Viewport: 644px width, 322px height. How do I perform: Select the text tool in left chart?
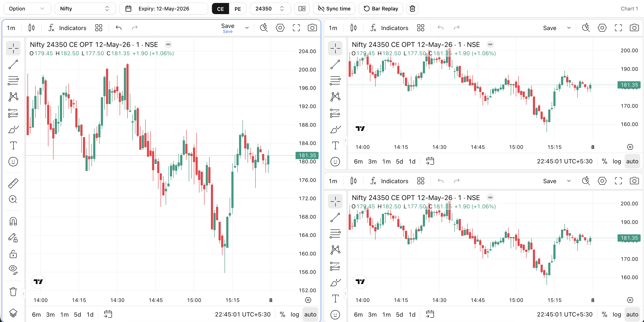pyautogui.click(x=13, y=145)
